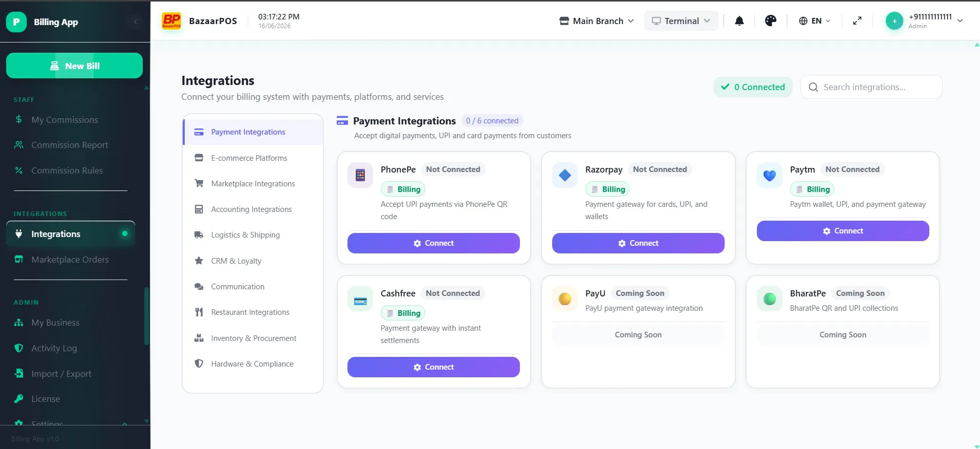Click the Cashfree card icon
Image resolution: width=980 pixels, height=449 pixels.
point(360,299)
